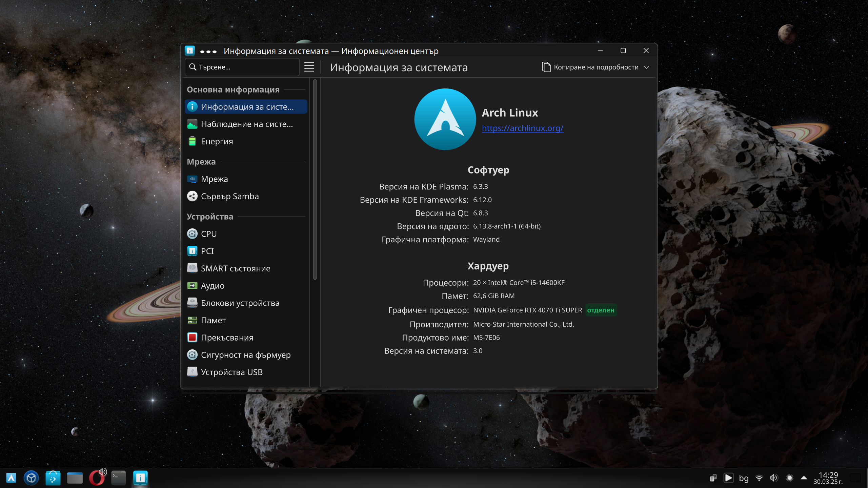
Task: Open the Аудио devices entry
Action: pyautogui.click(x=246, y=286)
